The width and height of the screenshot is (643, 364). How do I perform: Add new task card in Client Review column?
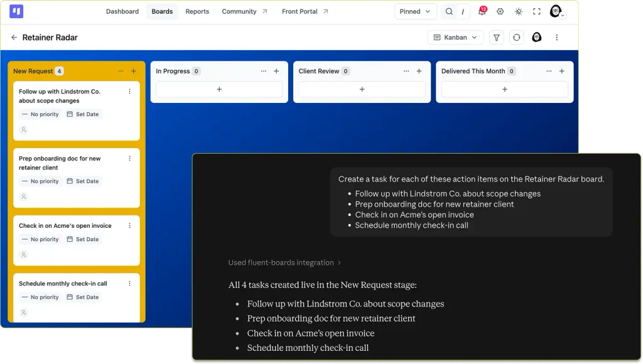coord(362,89)
